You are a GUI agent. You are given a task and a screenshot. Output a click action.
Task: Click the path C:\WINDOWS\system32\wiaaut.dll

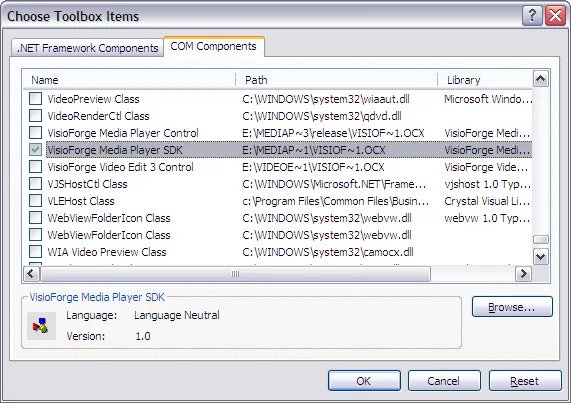click(x=326, y=99)
